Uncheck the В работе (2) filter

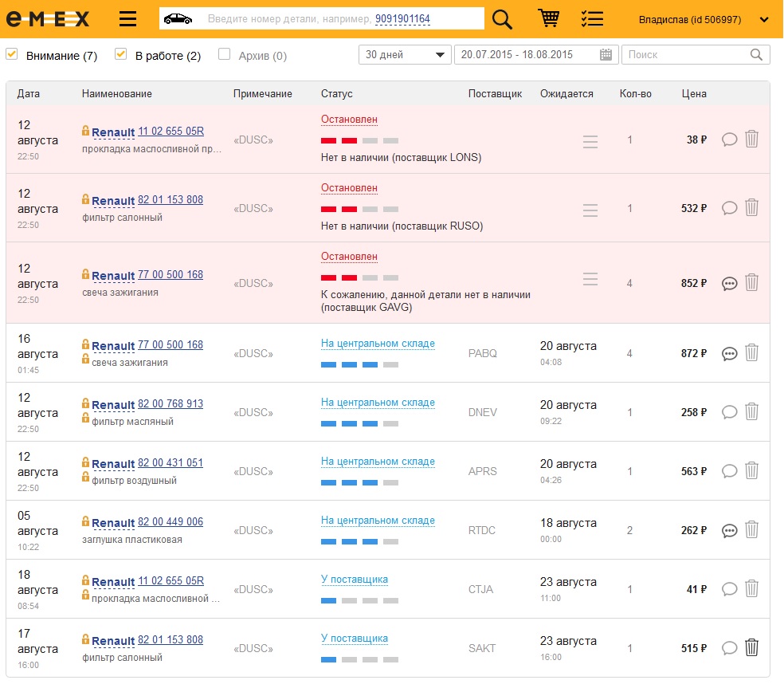[x=121, y=54]
